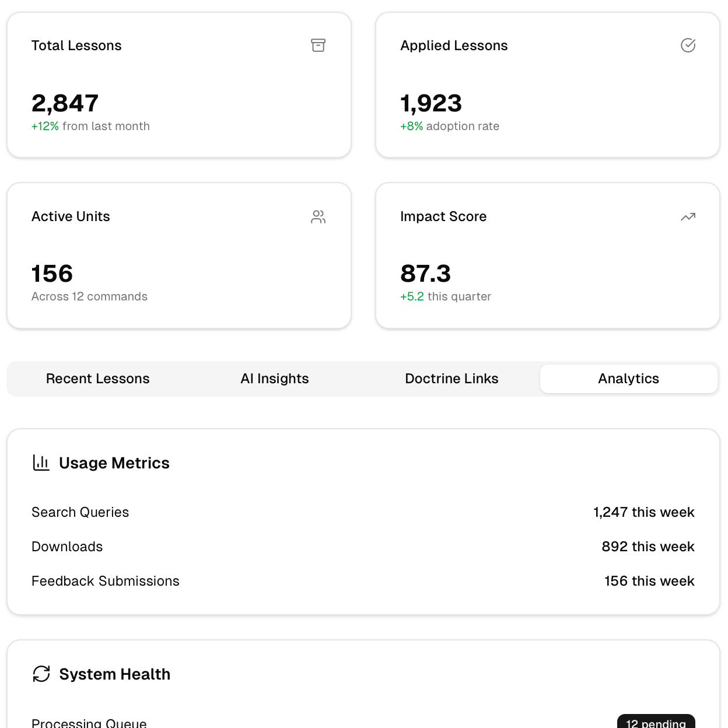Screen dimensions: 728x728
Task: Click the 12 pending badge
Action: (656, 722)
